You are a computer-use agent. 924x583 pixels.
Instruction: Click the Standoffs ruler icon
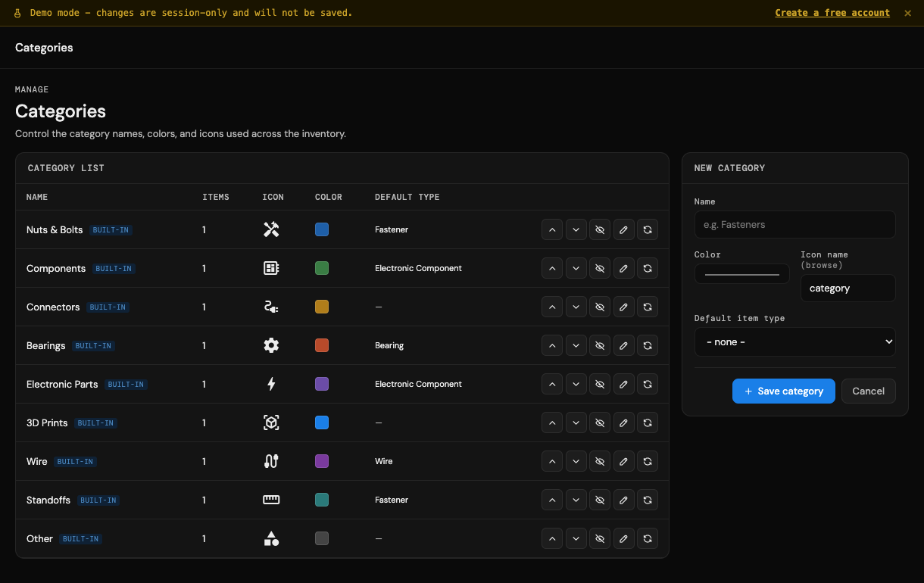click(271, 500)
